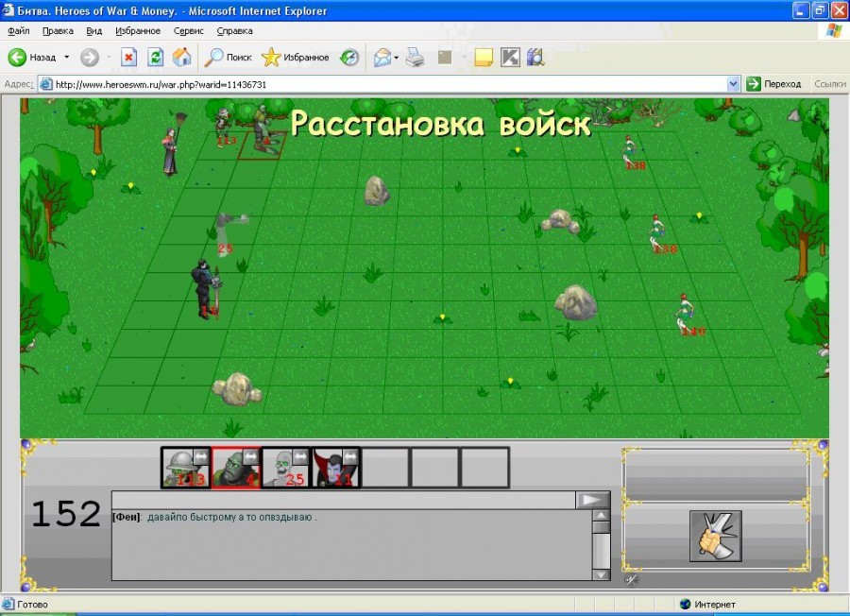The height and width of the screenshot is (616, 850).
Task: Click the chat scrollbar thumb
Action: [602, 527]
